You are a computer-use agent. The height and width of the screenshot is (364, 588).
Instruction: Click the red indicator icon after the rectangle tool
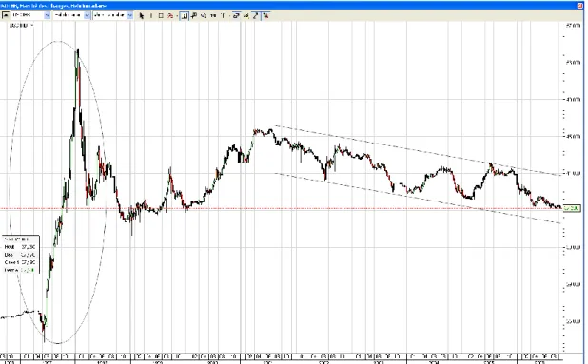[x=170, y=16]
